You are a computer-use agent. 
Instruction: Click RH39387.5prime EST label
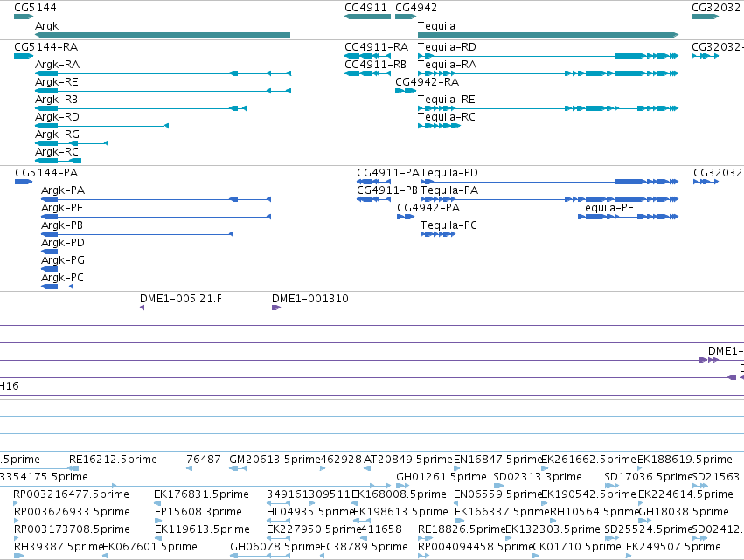(59, 547)
